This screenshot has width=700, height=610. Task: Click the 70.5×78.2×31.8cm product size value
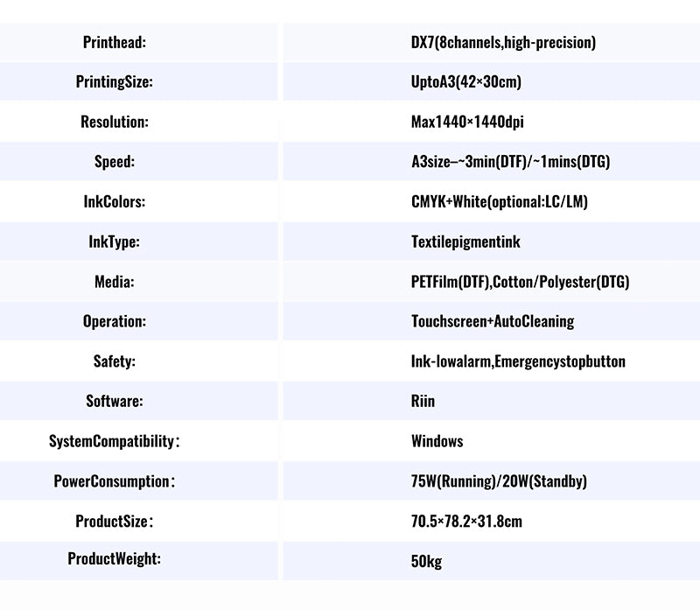coord(466,522)
